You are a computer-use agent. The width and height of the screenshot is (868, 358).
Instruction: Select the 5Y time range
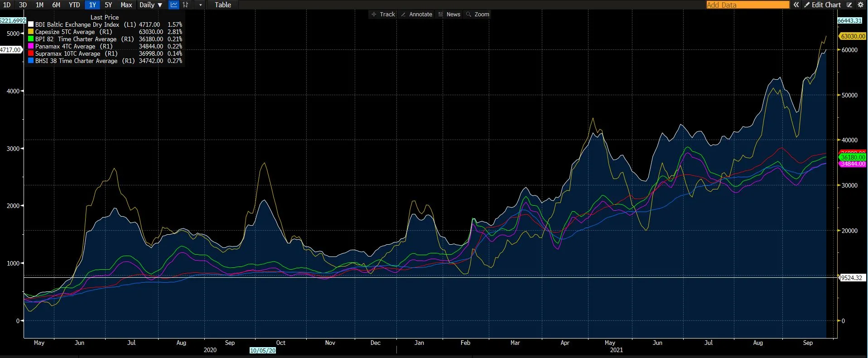point(108,5)
